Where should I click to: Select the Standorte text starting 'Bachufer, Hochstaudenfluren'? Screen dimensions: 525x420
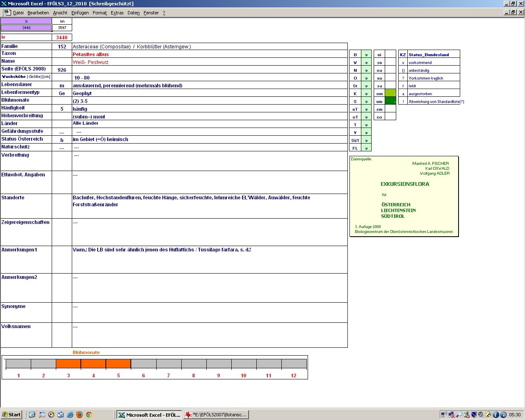pos(210,206)
